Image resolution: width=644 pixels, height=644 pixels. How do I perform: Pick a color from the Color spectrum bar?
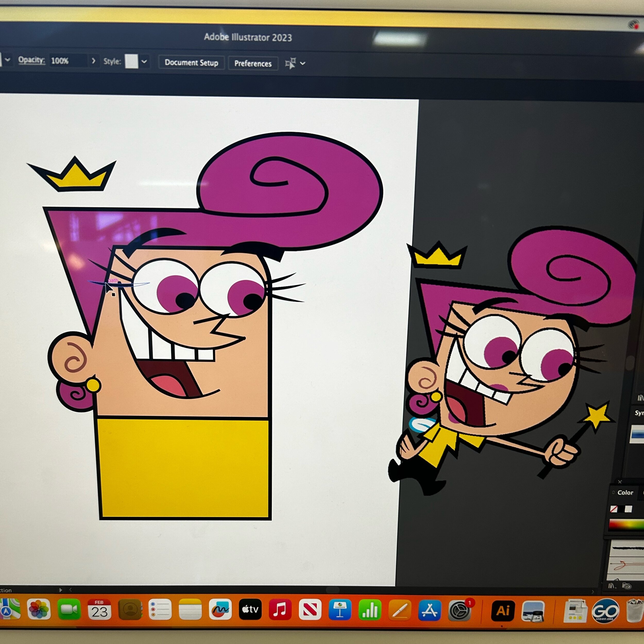[x=626, y=525]
